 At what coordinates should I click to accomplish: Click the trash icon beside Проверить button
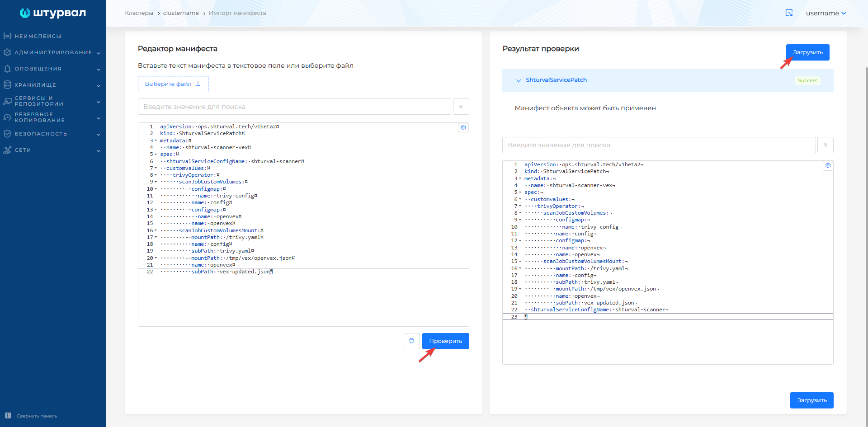pos(411,341)
